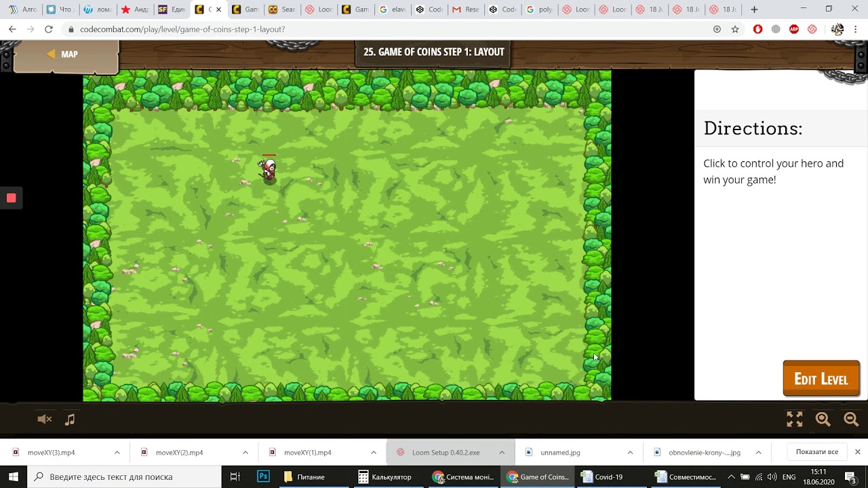Expand options for the obnovlenie-krony jpg download

[x=758, y=452]
